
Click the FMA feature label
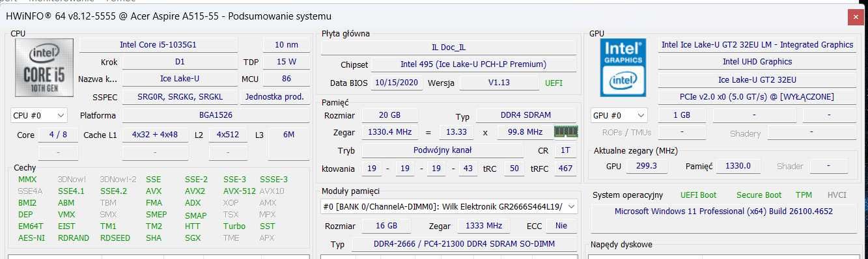tap(154, 203)
